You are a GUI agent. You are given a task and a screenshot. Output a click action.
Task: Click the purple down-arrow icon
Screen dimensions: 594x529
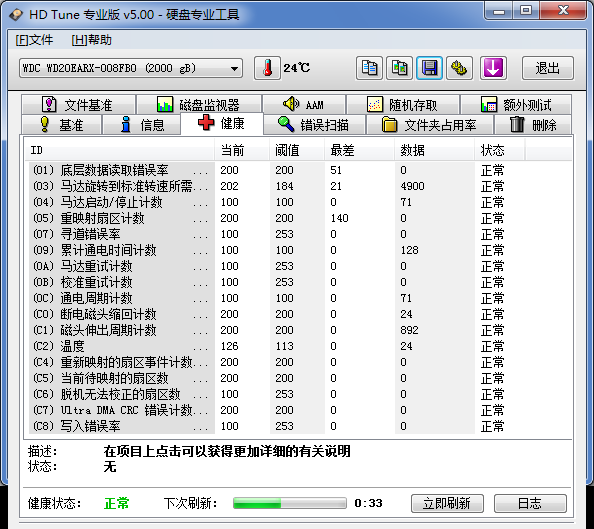pyautogui.click(x=493, y=68)
